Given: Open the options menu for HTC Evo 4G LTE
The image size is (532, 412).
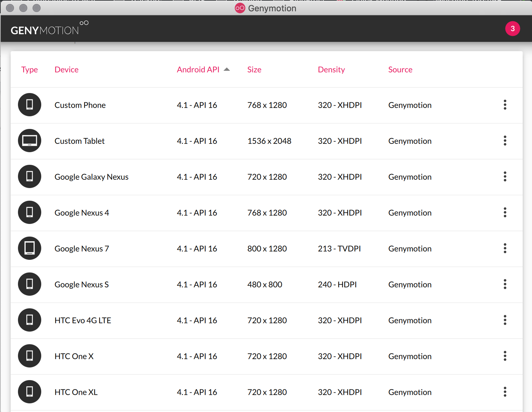Looking at the screenshot, I should (x=505, y=320).
